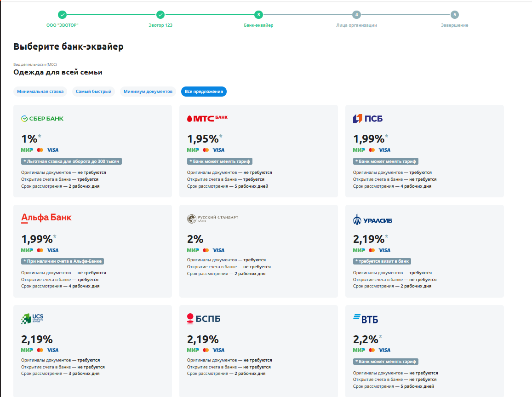
Task: Click step 5 circle Завершение
Action: pyautogui.click(x=455, y=15)
